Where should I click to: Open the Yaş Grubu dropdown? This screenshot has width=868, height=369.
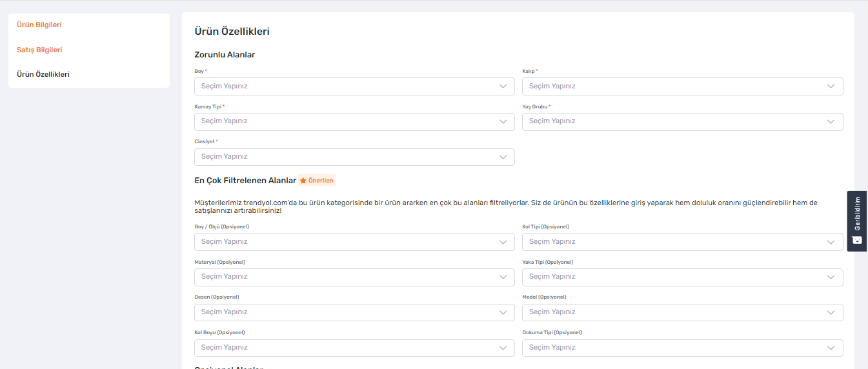(x=682, y=121)
